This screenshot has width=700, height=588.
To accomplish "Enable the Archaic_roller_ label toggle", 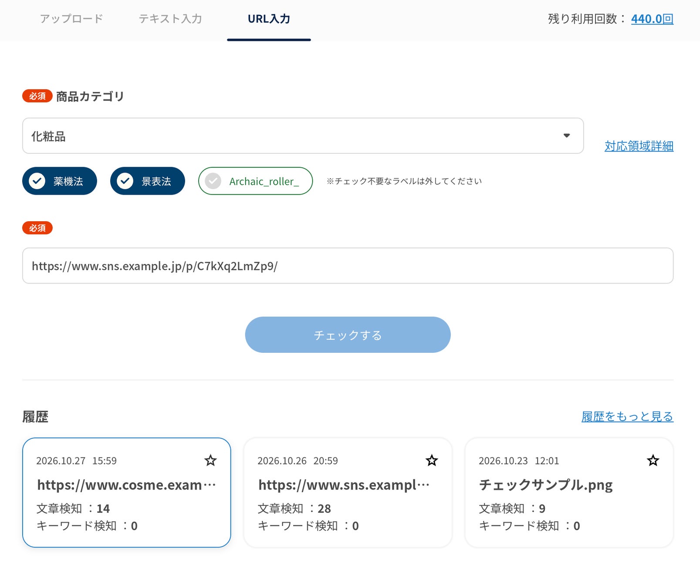I will (x=255, y=181).
